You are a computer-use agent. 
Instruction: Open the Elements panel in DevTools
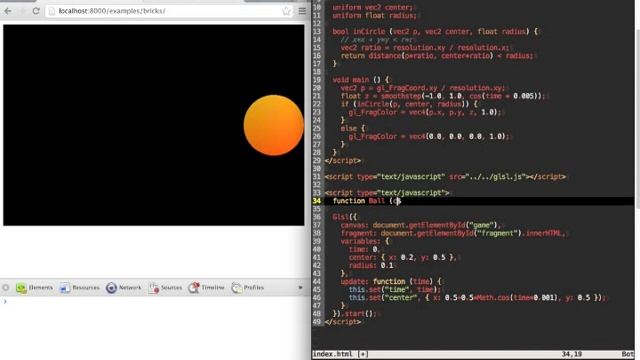click(34, 288)
